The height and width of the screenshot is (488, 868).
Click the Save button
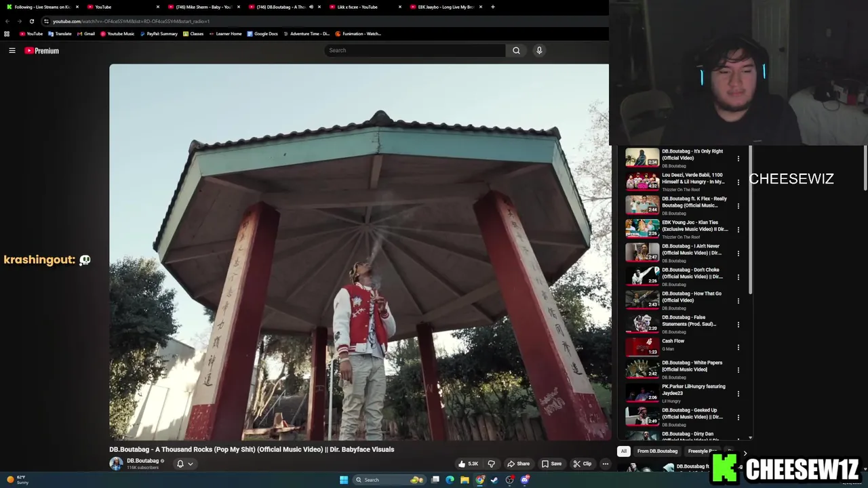[x=551, y=464]
